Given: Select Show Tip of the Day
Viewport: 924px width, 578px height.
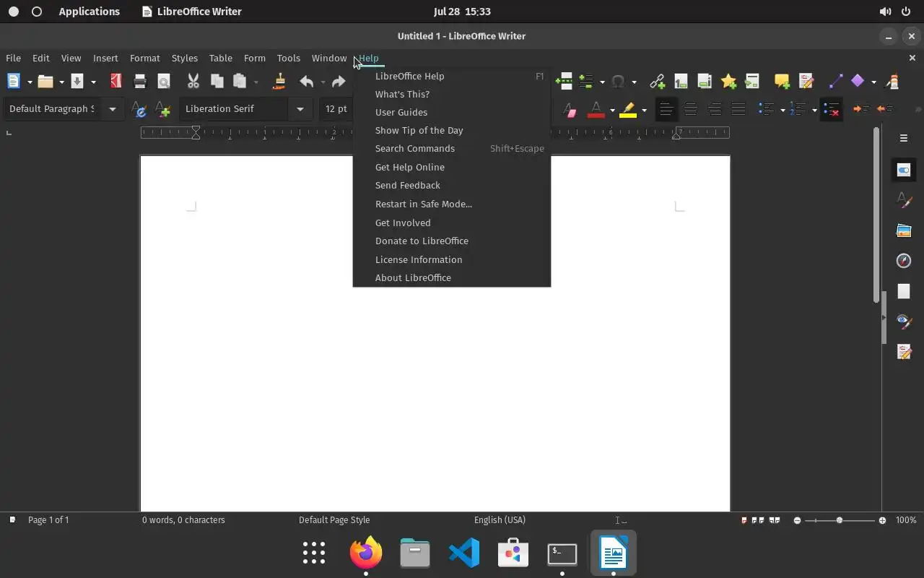Looking at the screenshot, I should tap(452, 130).
